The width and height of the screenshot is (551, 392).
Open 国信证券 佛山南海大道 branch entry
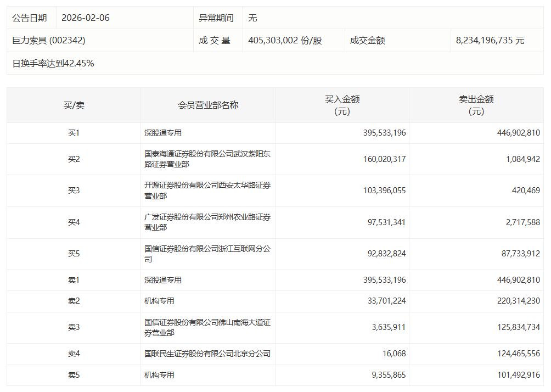[207, 328]
